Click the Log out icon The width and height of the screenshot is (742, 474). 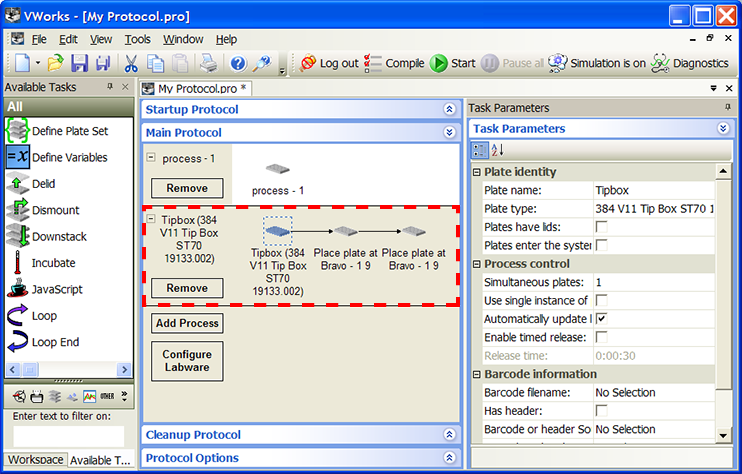point(307,63)
